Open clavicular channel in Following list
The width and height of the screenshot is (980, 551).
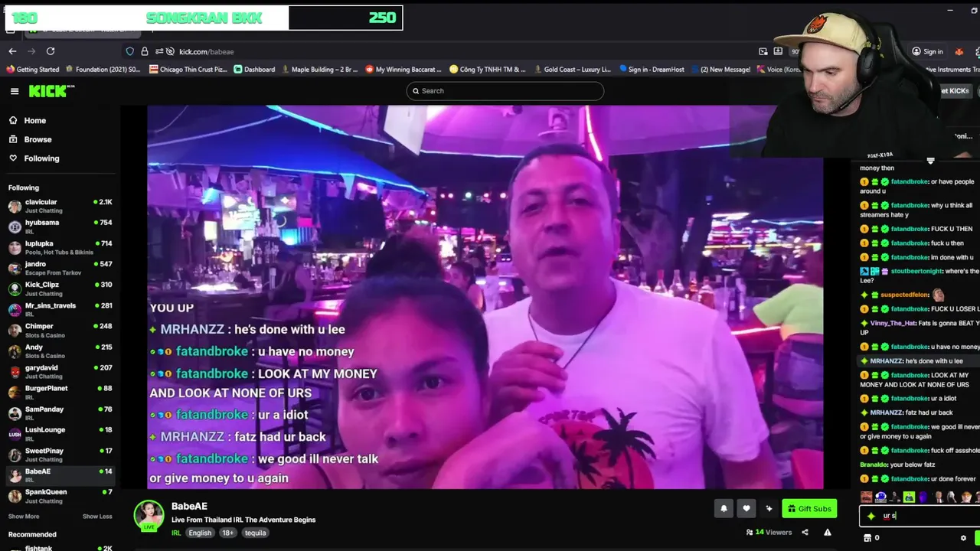tap(60, 206)
